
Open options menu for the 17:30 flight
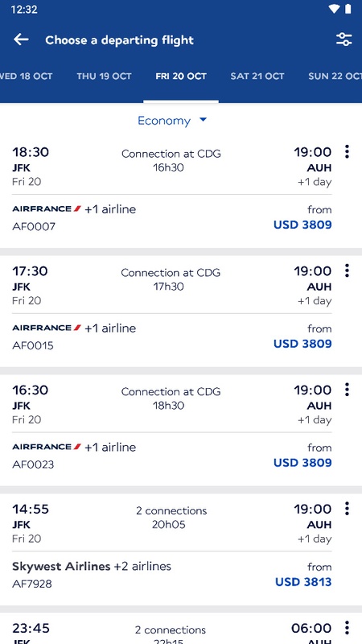(x=348, y=270)
